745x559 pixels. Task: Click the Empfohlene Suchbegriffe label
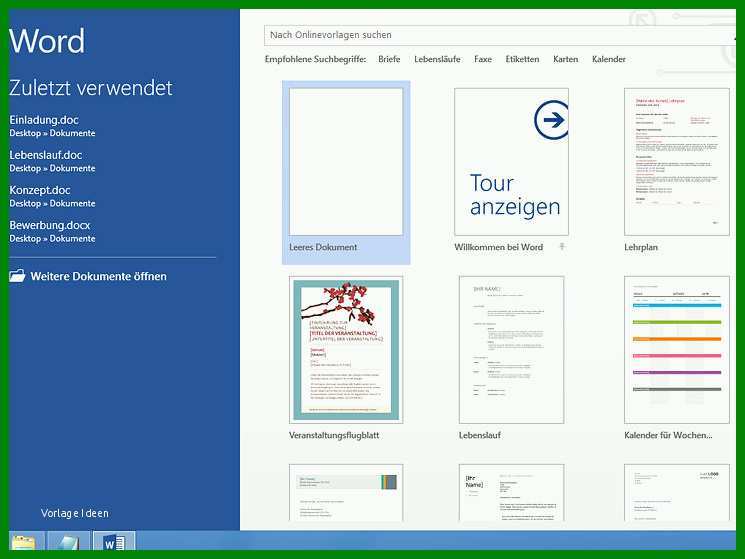click(x=315, y=59)
